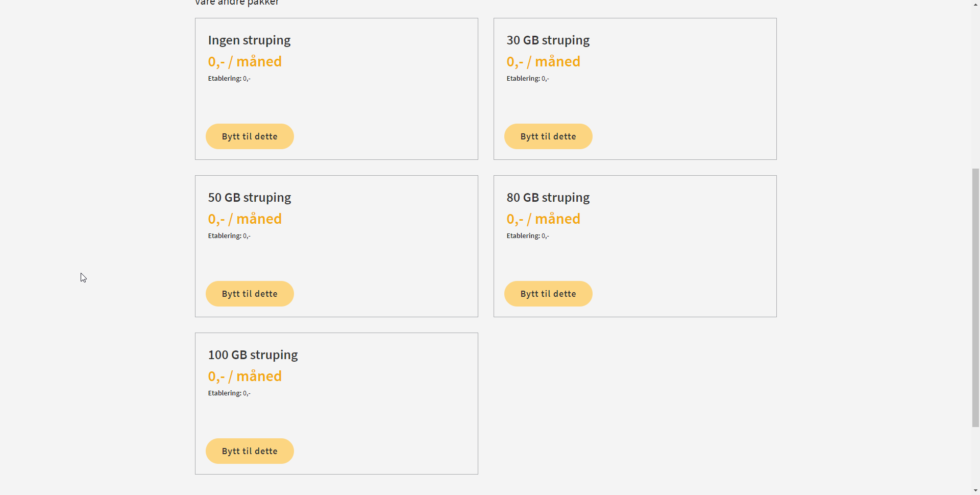This screenshot has width=980, height=495.
Task: Switch to the 30 GB struping package
Action: [x=548, y=136]
